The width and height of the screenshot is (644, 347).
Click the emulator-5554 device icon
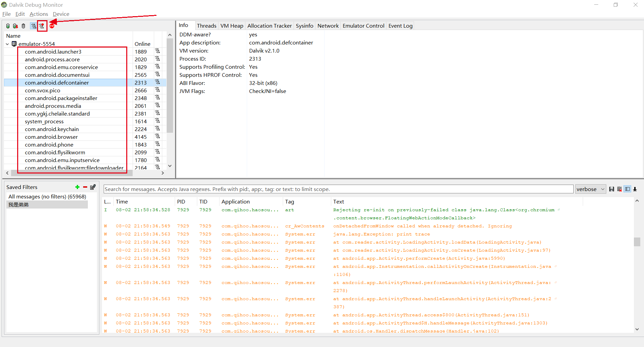(x=14, y=44)
